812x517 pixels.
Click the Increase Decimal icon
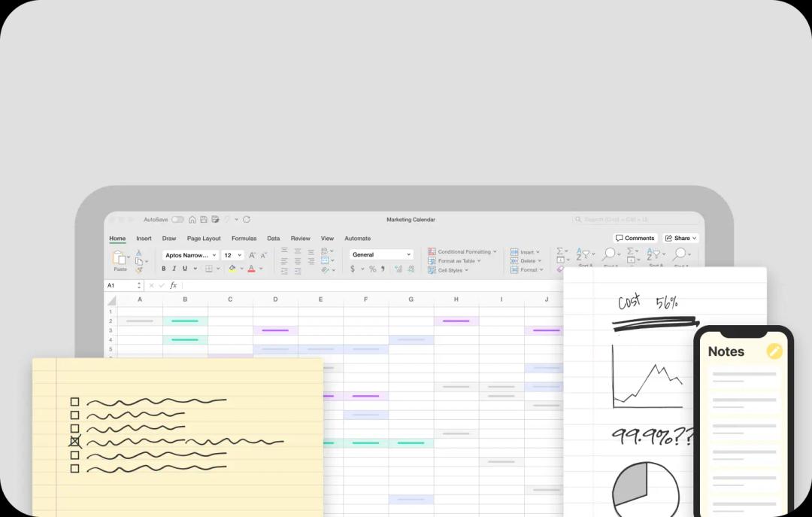398,269
